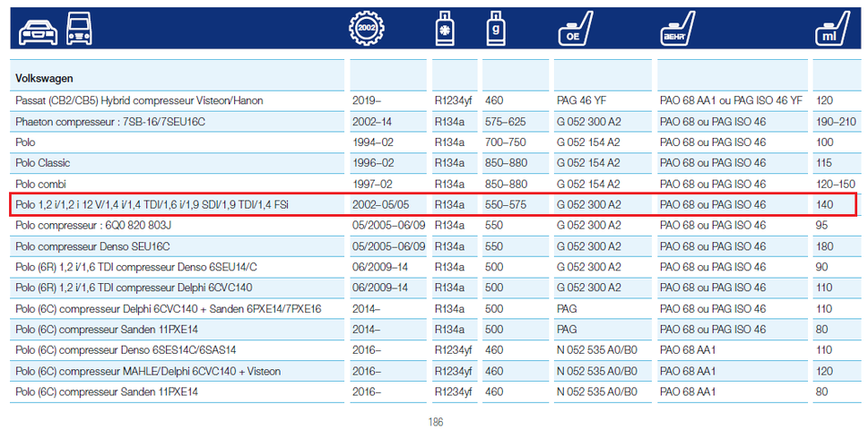The image size is (868, 430).
Task: Select Polo (6R) compresseur Denso 6SEU14/C row
Action: (136, 267)
